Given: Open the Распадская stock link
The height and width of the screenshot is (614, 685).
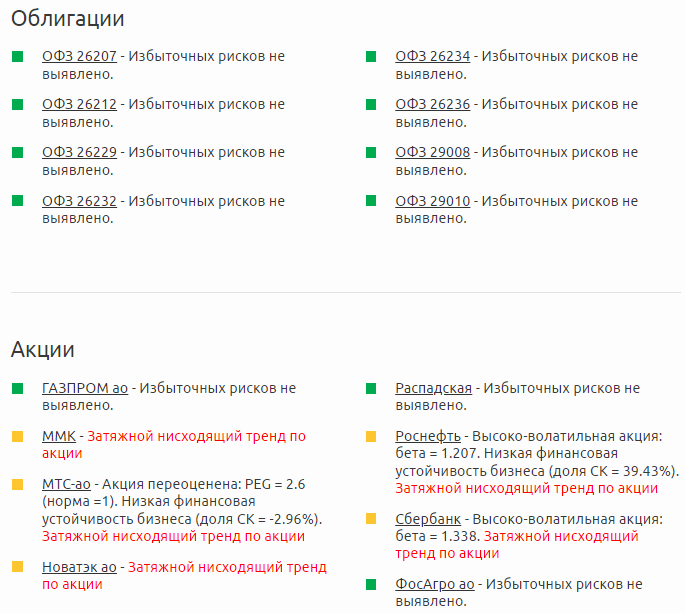Looking at the screenshot, I should tap(433, 388).
